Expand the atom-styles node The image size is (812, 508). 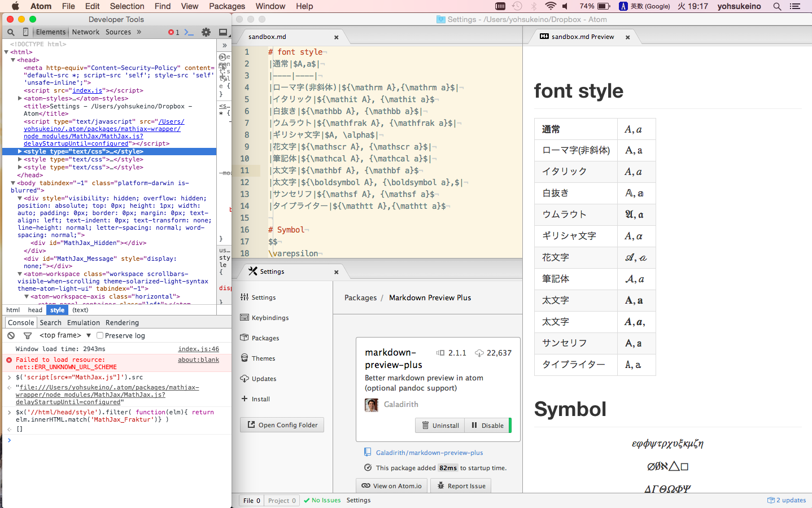[x=20, y=98]
